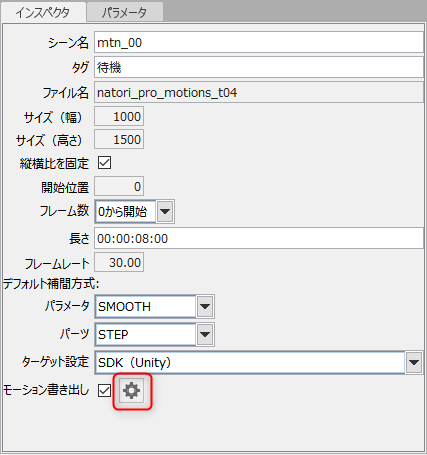
Task: Toggle the 縦横比を固定 checkbox
Action: click(104, 163)
